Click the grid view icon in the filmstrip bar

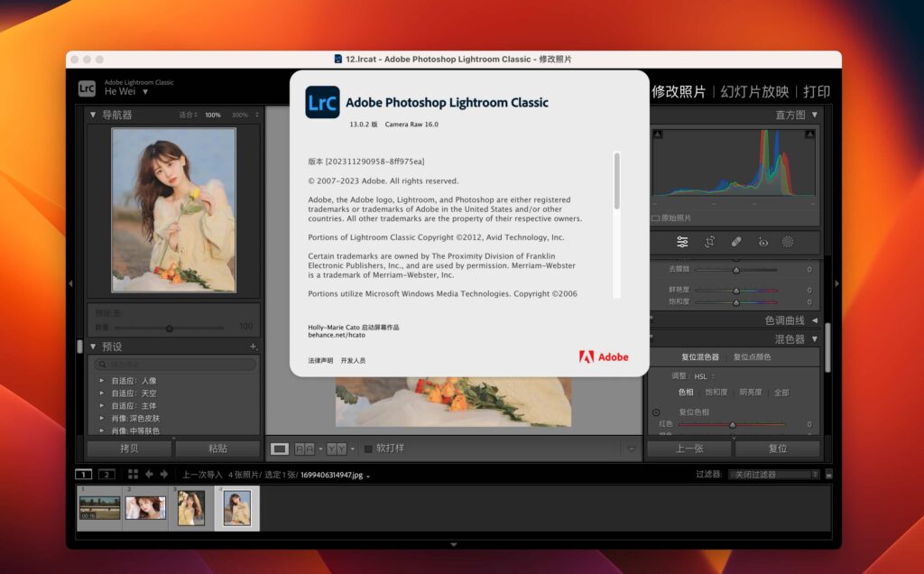[x=134, y=473]
